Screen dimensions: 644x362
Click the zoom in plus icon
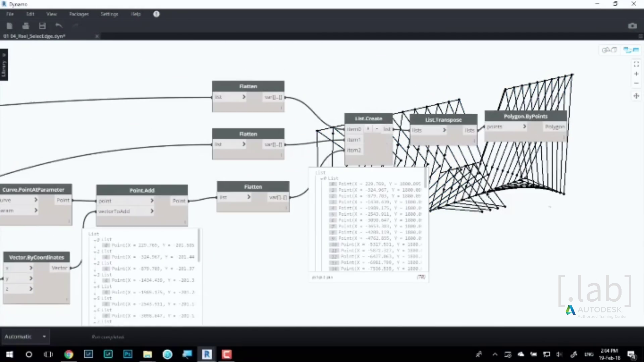point(636,74)
